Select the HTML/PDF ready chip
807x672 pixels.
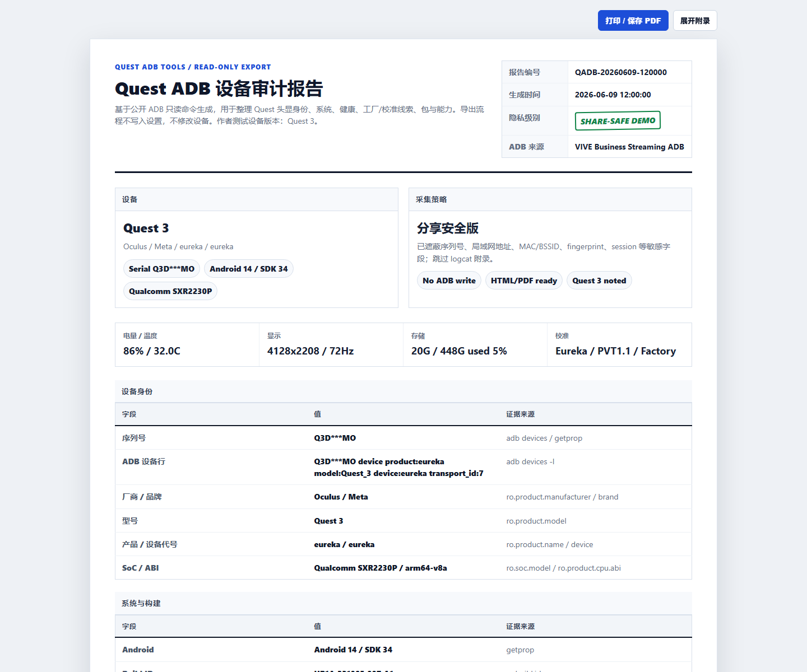pos(524,281)
